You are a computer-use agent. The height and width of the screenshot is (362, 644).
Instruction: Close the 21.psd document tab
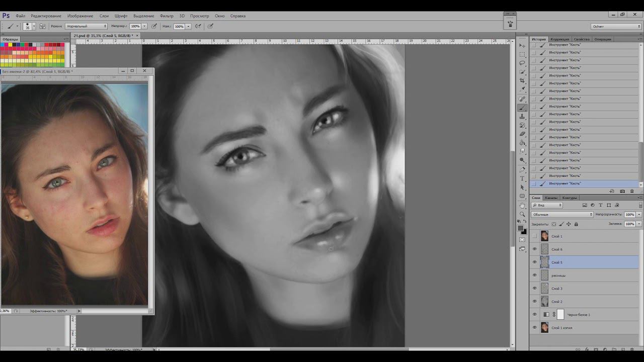(x=137, y=36)
